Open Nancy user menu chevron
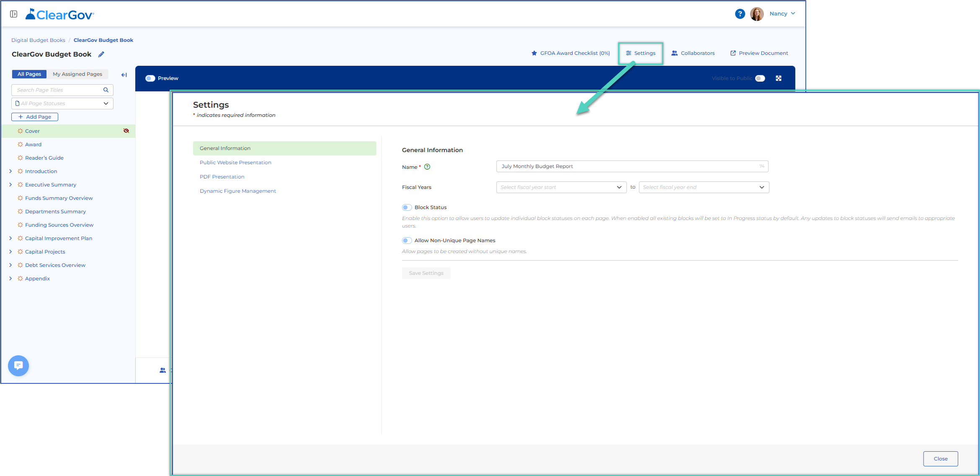The height and width of the screenshot is (476, 980). pyautogui.click(x=793, y=13)
